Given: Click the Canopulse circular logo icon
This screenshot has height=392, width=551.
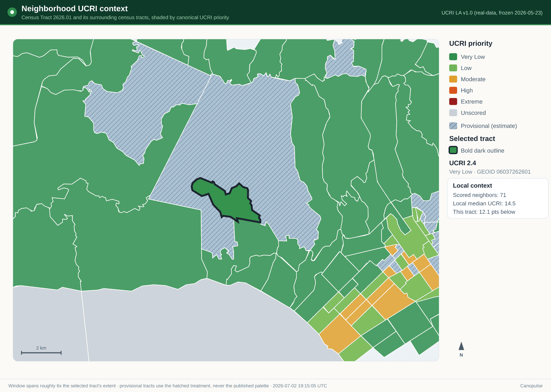Looking at the screenshot, I should click(12, 12).
